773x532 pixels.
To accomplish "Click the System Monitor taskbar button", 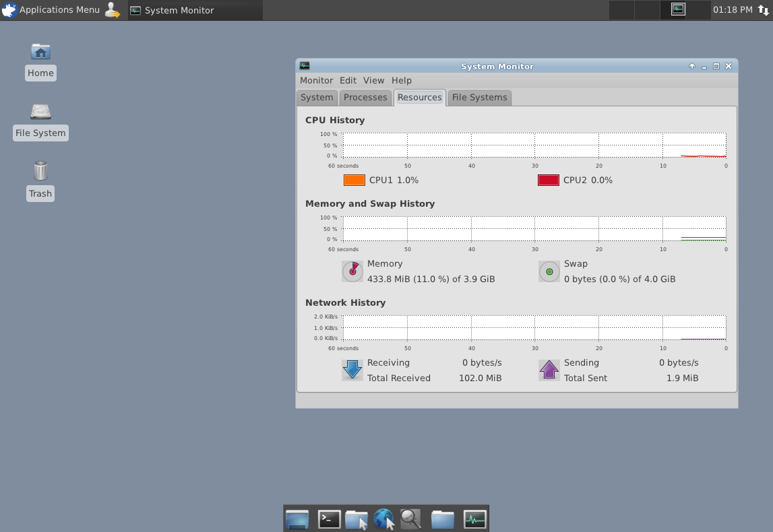I will [x=195, y=10].
